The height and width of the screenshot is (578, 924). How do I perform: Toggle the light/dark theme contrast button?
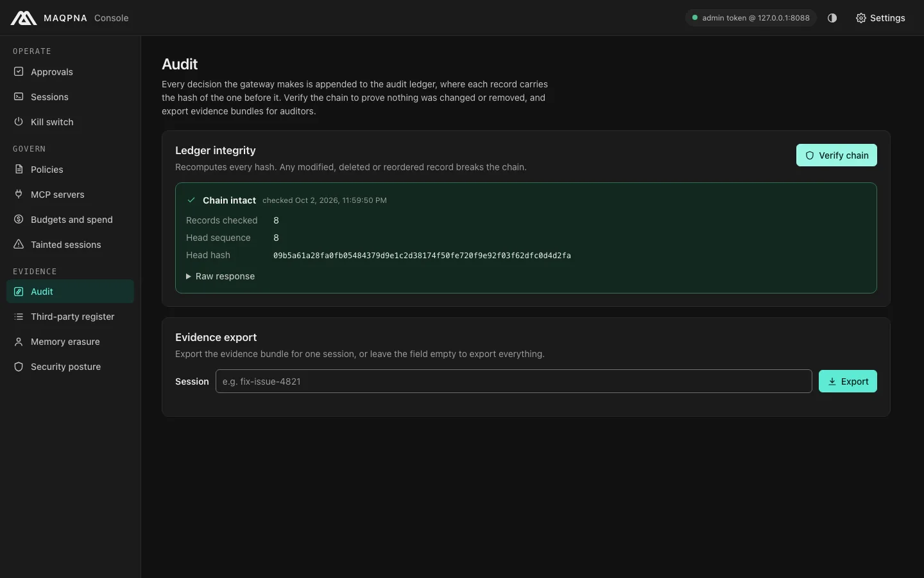click(x=832, y=18)
